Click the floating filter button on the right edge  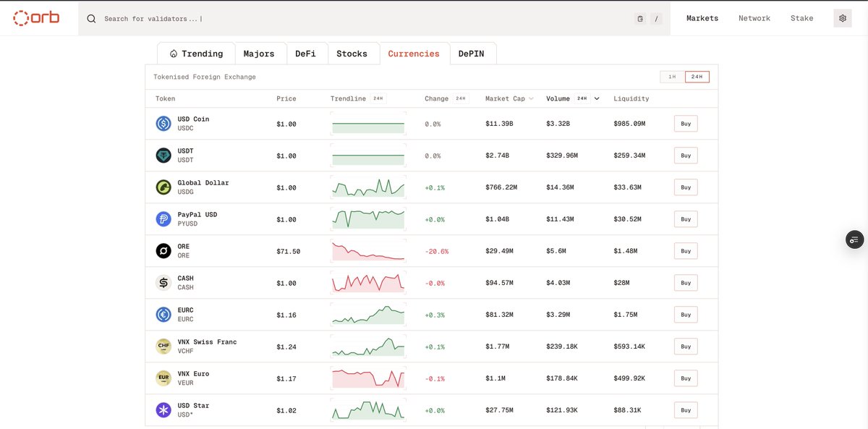coord(854,239)
